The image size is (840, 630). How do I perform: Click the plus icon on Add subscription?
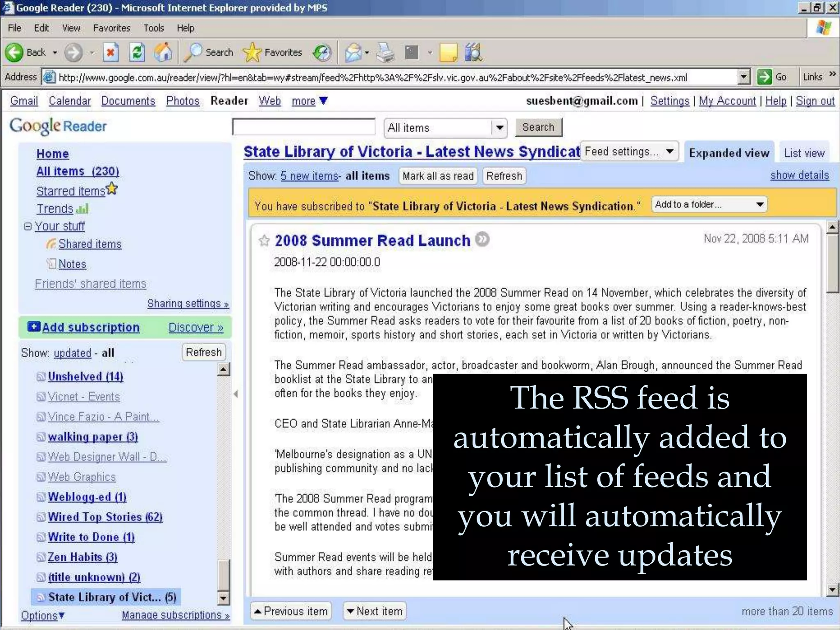click(34, 326)
